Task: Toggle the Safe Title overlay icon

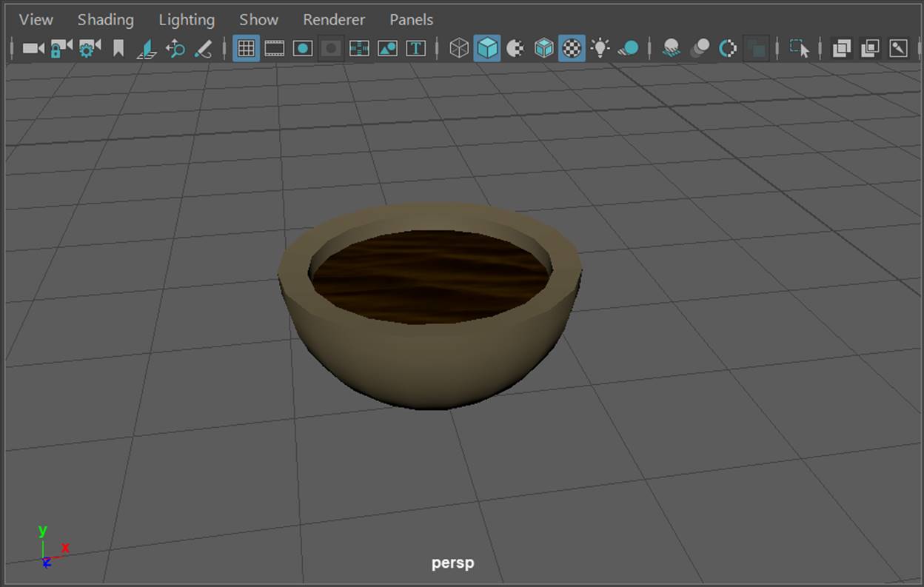Action: pyautogui.click(x=416, y=49)
